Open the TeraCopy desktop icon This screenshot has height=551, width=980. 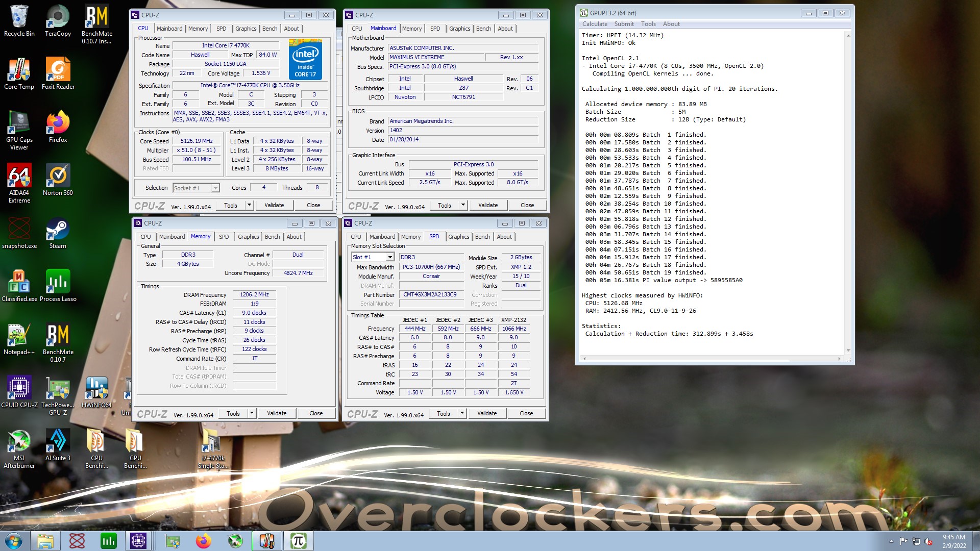click(x=58, y=20)
